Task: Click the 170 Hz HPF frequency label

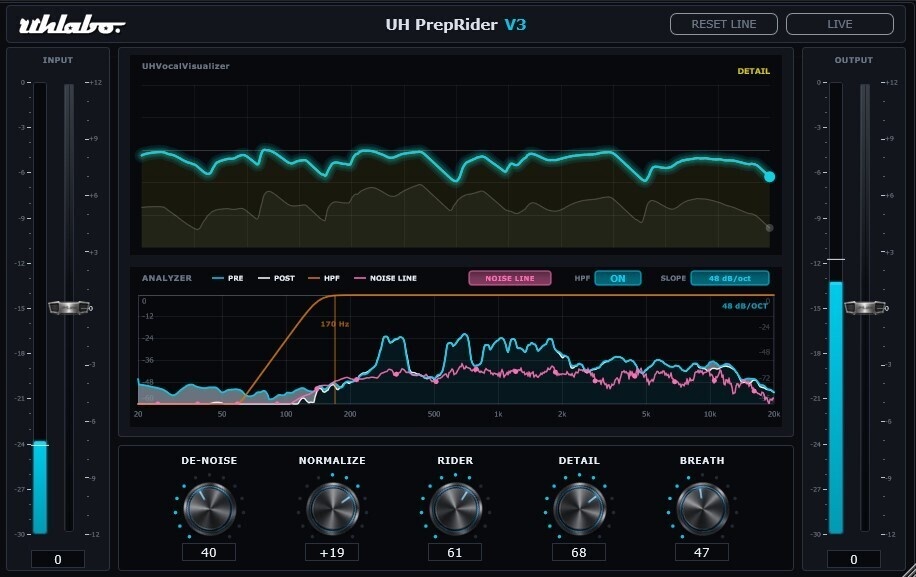Action: 335,324
